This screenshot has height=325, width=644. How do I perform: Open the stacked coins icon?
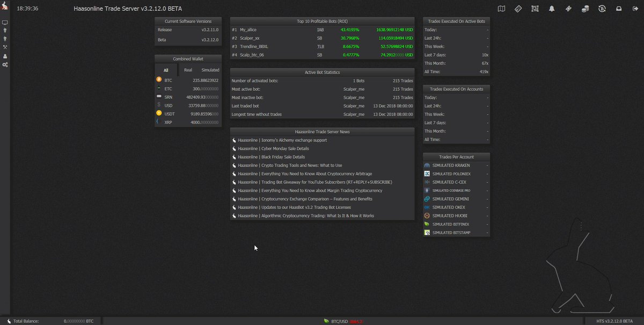coord(586,9)
